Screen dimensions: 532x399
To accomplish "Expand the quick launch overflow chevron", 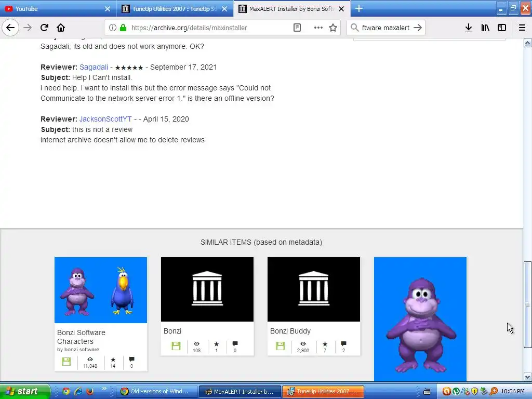I will click(x=104, y=388).
